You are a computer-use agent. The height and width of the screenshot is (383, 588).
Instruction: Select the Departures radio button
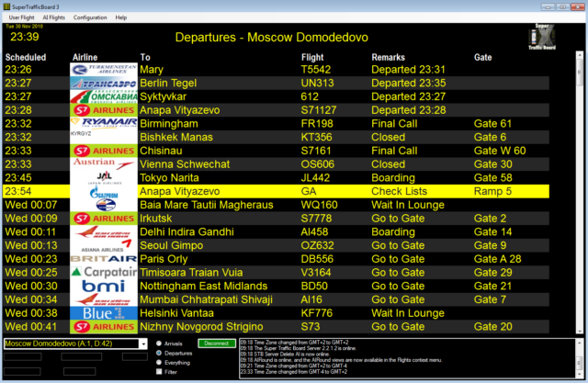(158, 353)
